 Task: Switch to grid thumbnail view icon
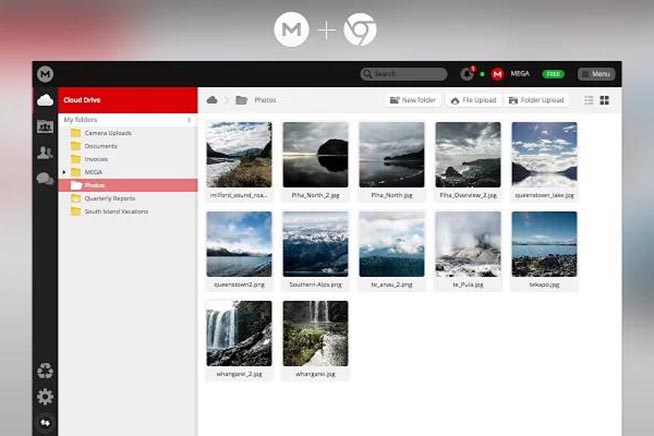tap(604, 100)
